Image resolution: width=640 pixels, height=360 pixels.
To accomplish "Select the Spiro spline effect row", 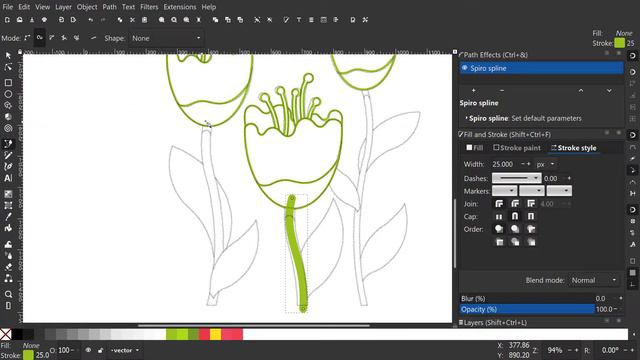I will pos(542,68).
